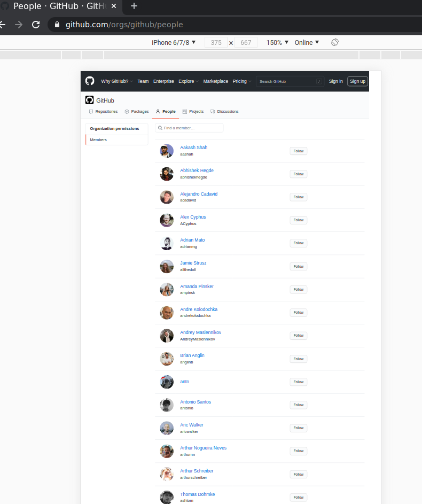
Task: Click the Find a member search field
Action: click(189, 128)
